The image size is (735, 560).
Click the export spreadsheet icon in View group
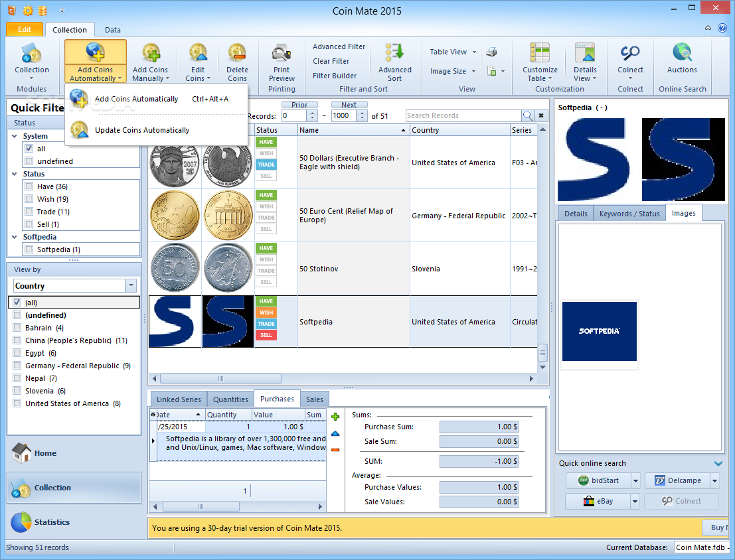click(491, 71)
